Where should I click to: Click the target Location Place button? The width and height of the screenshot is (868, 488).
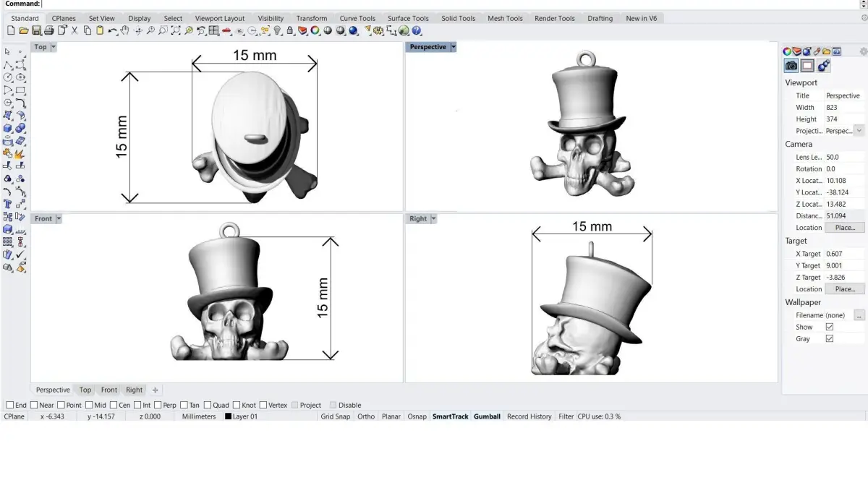(x=845, y=288)
